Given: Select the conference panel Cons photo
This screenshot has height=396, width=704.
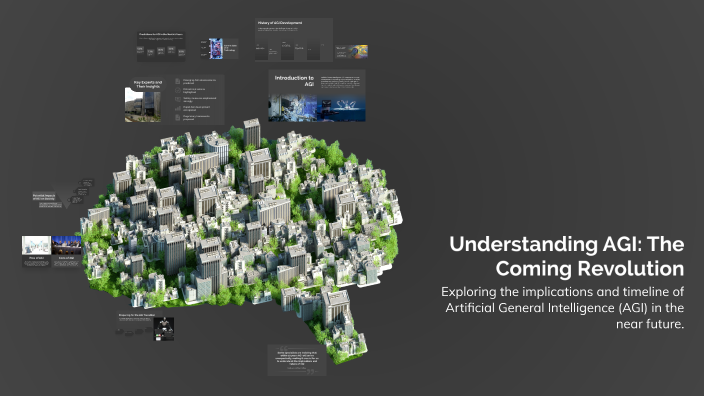Looking at the screenshot, I should click(x=66, y=245).
